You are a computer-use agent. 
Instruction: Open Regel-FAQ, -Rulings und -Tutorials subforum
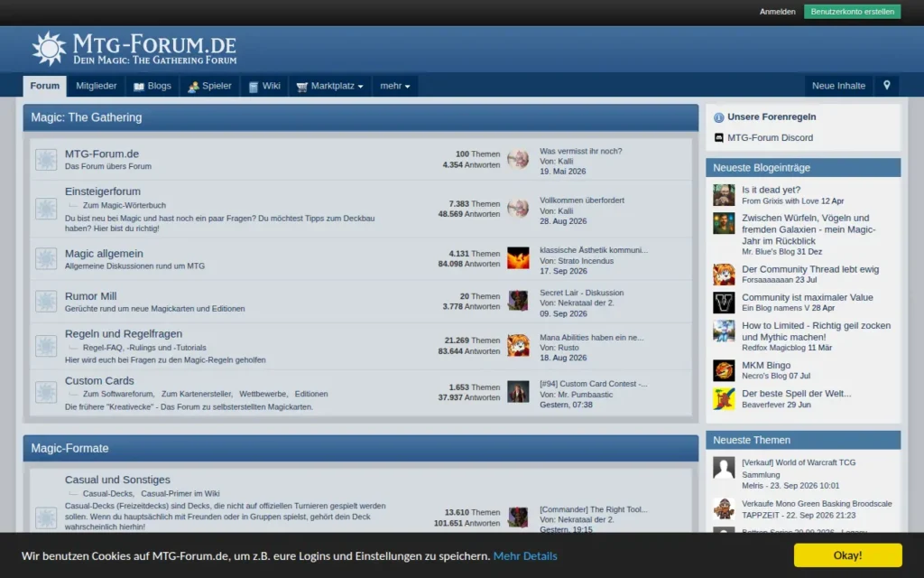pyautogui.click(x=144, y=348)
